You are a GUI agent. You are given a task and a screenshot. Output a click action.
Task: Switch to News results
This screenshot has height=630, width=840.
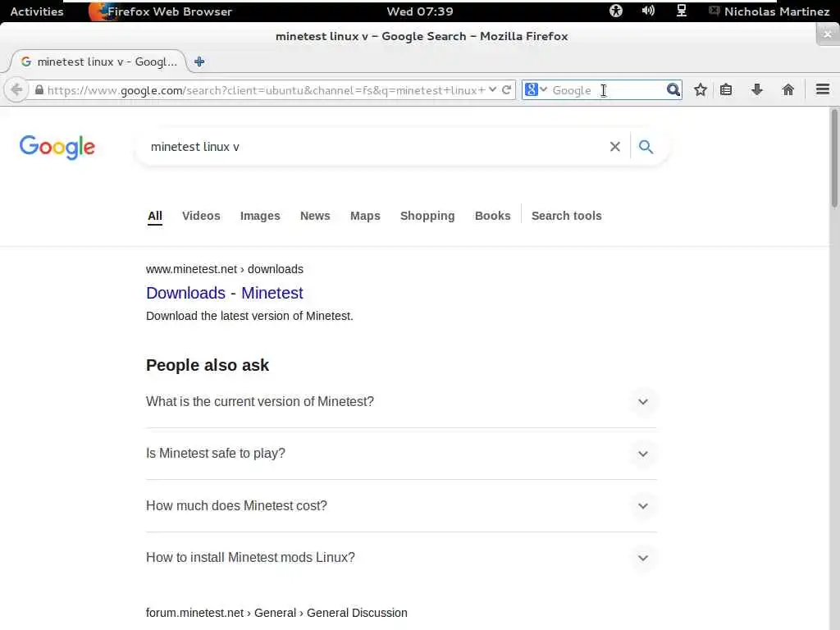[x=315, y=216]
